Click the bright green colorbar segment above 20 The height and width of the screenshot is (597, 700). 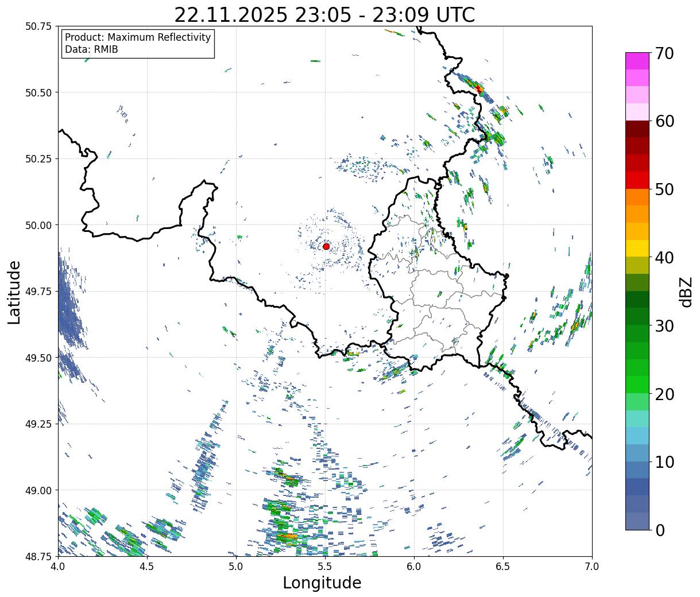click(x=637, y=384)
